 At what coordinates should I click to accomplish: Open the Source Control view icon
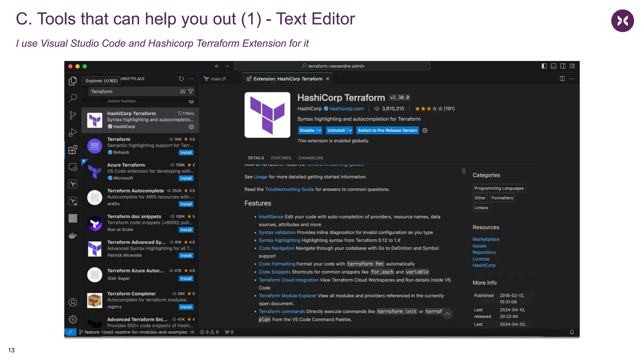pyautogui.click(x=73, y=115)
